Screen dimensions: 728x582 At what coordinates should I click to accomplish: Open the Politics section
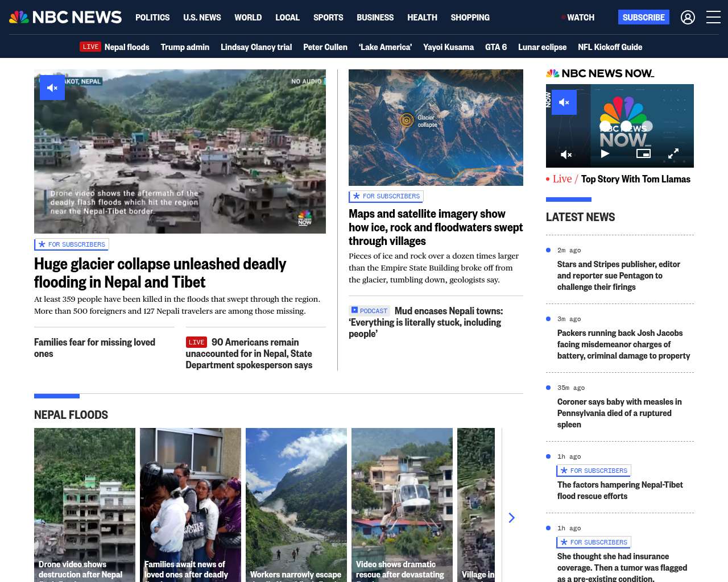point(152,18)
